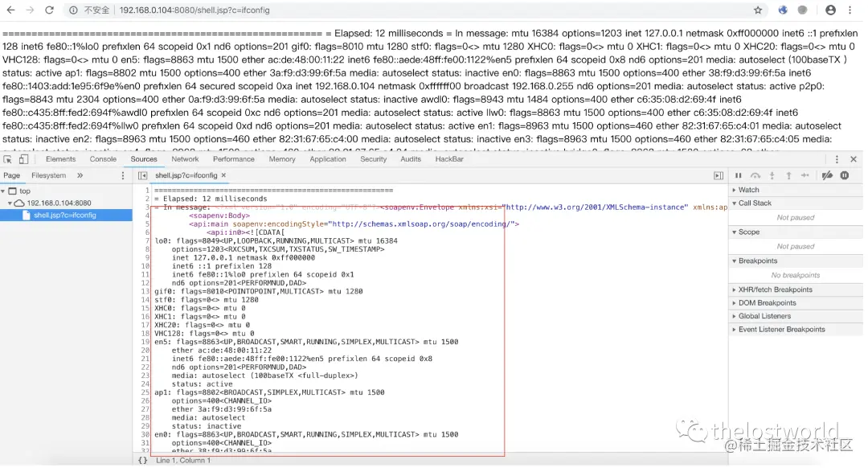
Task: Click the line 2 'Elapsed: 12 milliseconds' text
Action: pyautogui.click(x=215, y=199)
